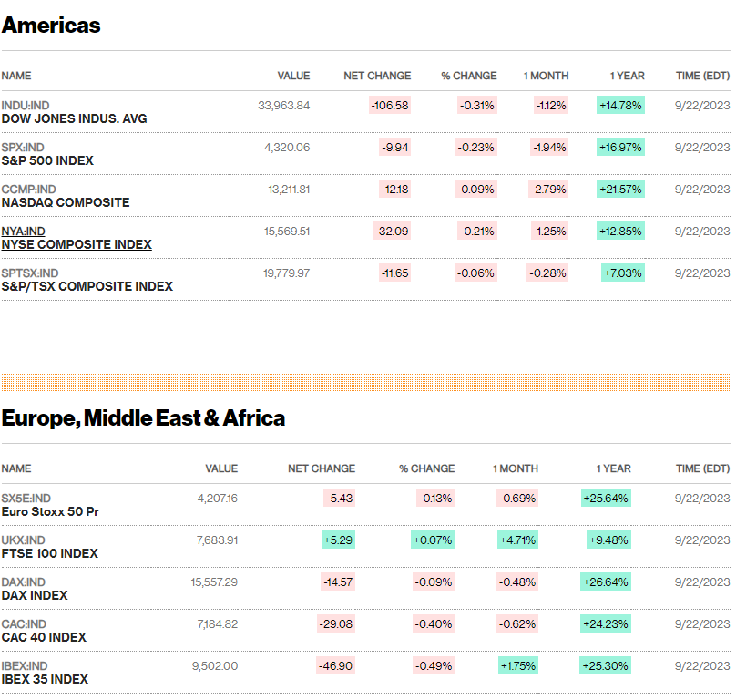Click the NYSE Composite net change -32.09
The width and height of the screenshot is (736, 700).
click(392, 231)
